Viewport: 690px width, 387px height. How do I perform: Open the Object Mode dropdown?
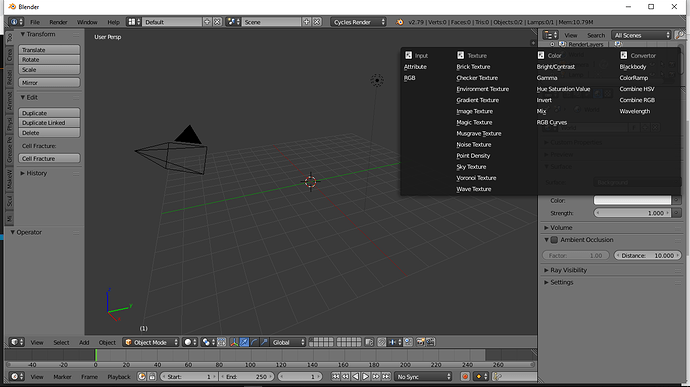[x=151, y=342]
